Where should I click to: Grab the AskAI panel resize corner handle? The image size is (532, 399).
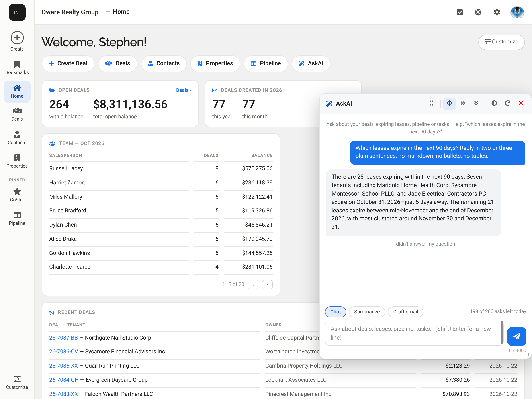[x=527, y=354]
